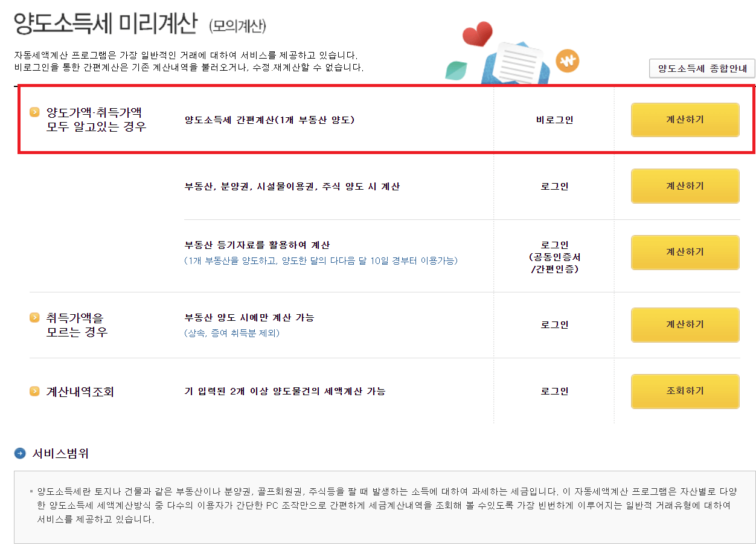Click the 비로그인 label in the highlighted row

click(x=554, y=120)
